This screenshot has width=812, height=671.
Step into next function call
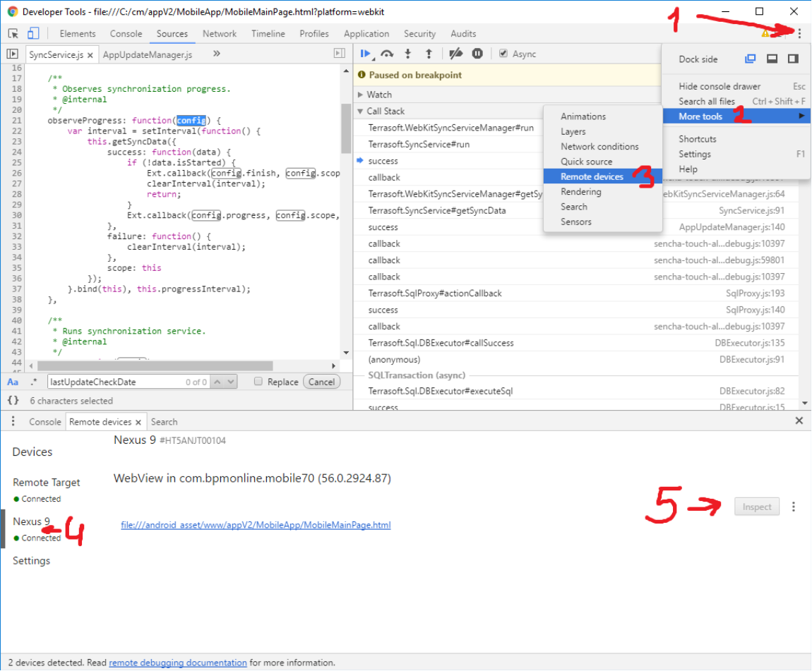click(x=408, y=54)
